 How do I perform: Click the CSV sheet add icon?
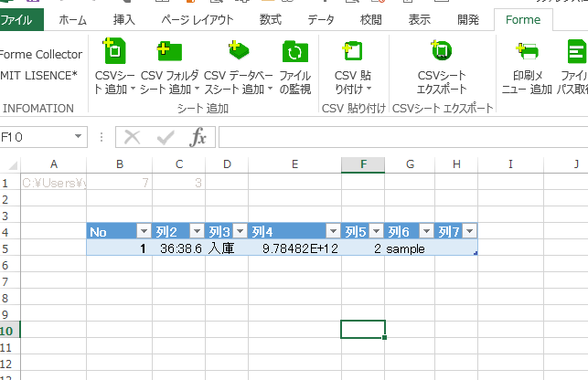(115, 52)
